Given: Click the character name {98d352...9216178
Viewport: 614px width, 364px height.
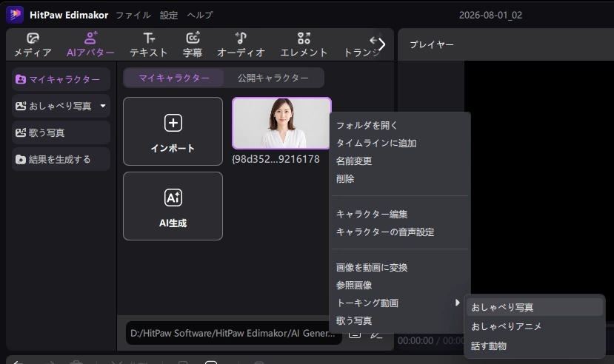Looking at the screenshot, I should click(276, 159).
